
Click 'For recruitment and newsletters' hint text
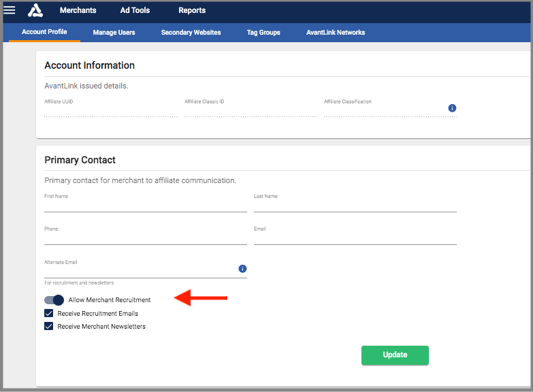tap(79, 283)
